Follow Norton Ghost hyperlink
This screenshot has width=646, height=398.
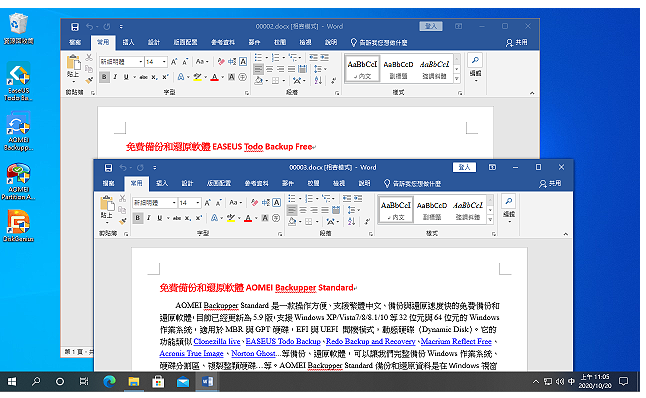(253, 354)
